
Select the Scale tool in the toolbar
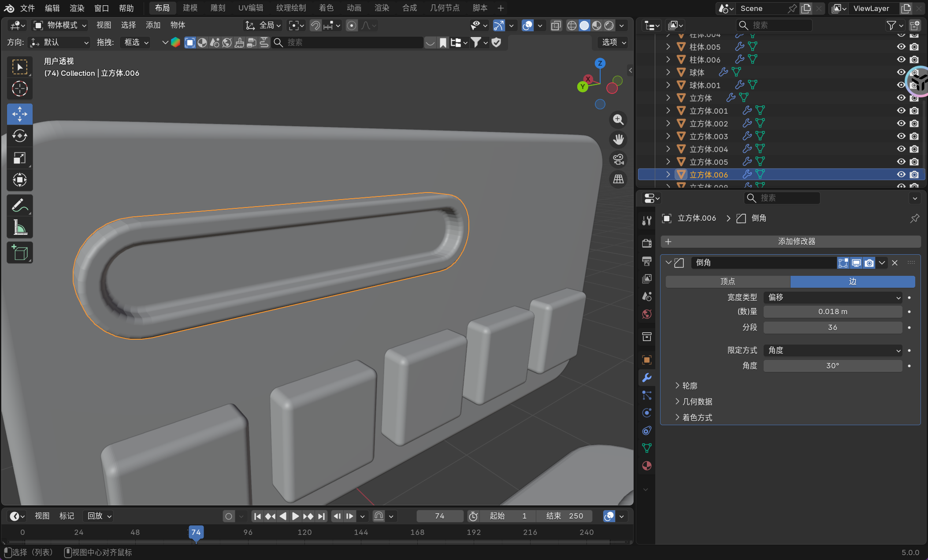[19, 158]
